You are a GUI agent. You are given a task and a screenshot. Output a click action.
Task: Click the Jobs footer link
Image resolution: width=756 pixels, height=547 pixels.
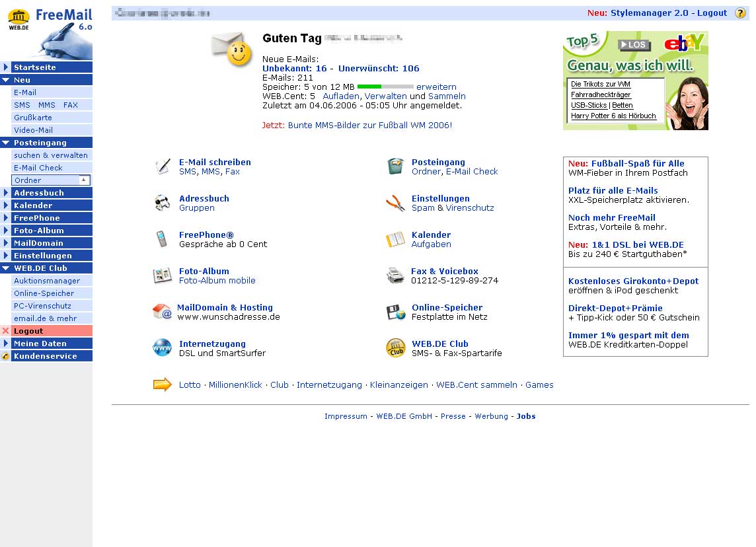(x=526, y=416)
